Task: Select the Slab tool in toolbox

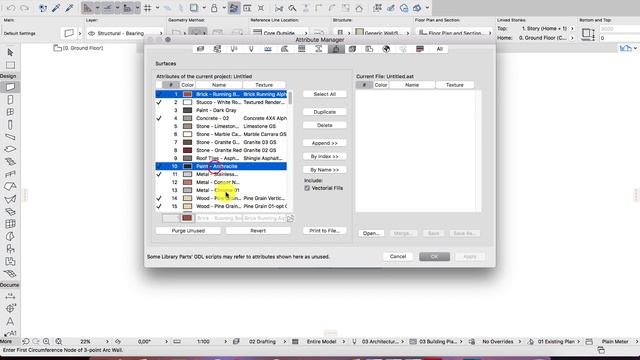Action: [x=10, y=149]
